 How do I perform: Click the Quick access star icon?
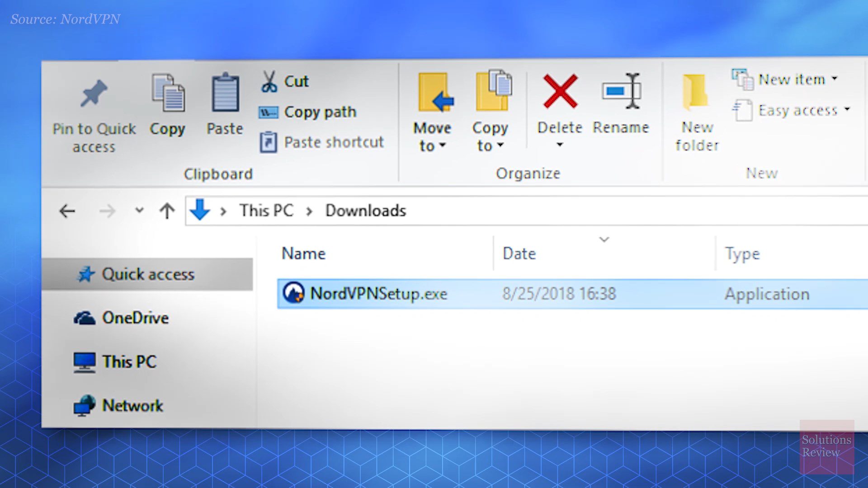tap(86, 274)
